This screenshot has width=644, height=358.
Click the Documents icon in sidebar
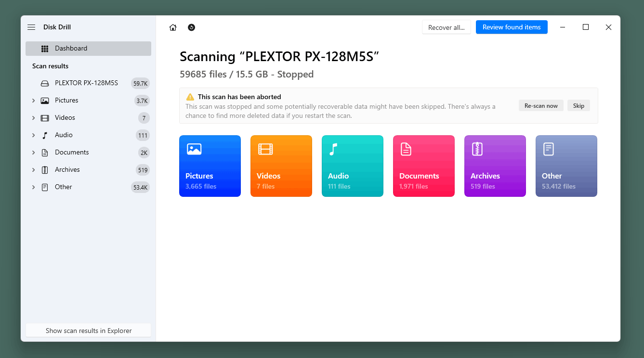point(45,153)
